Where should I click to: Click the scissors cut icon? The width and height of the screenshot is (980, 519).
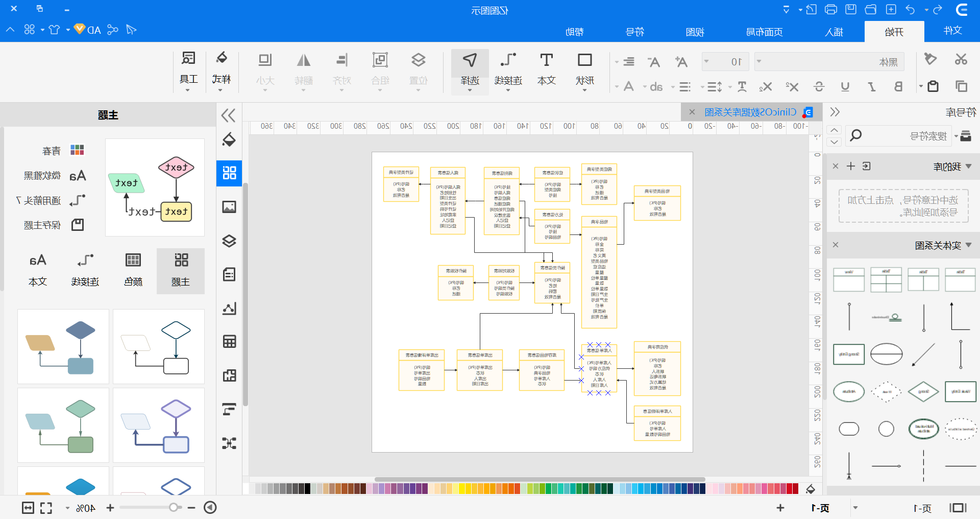961,59
